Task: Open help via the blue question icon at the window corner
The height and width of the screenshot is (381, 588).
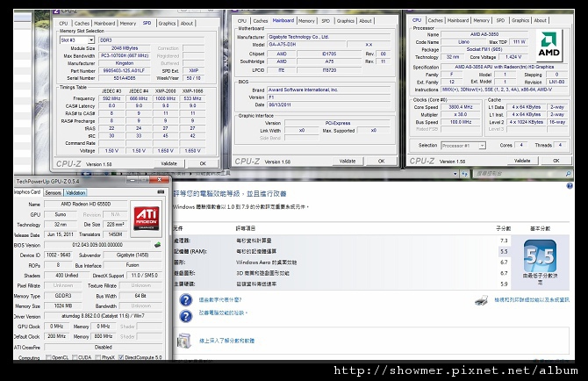Action: coord(570,186)
